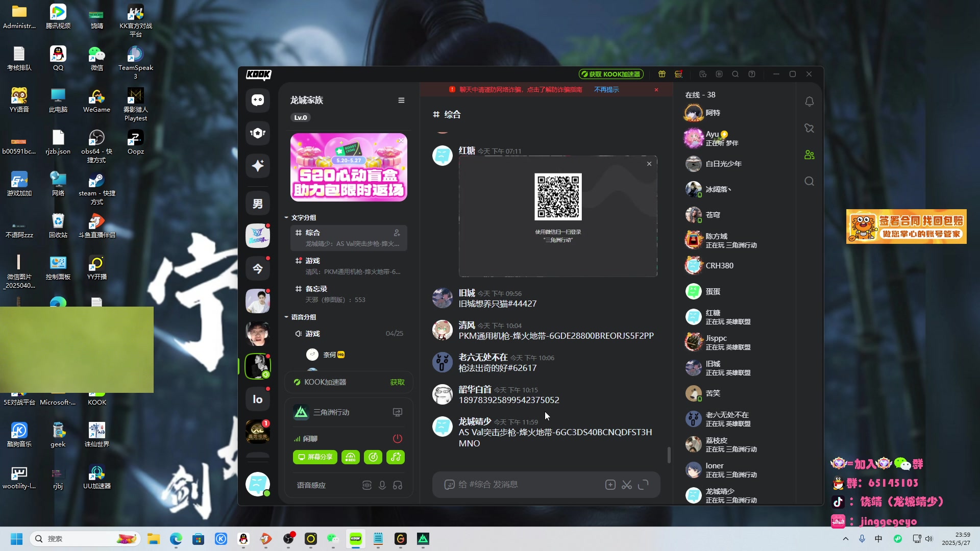Select the 备忘录 text channel
This screenshot has height=551, width=980.
(x=349, y=294)
